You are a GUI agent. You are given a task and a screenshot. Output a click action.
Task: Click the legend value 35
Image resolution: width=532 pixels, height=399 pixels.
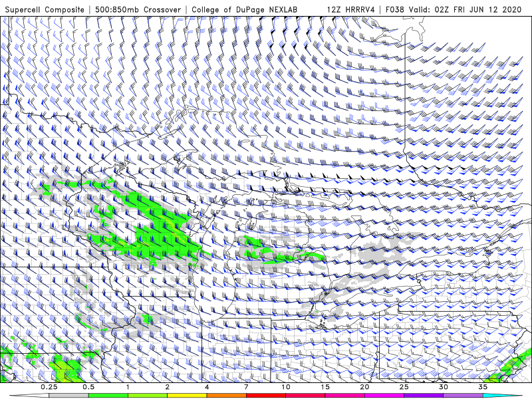(483, 387)
